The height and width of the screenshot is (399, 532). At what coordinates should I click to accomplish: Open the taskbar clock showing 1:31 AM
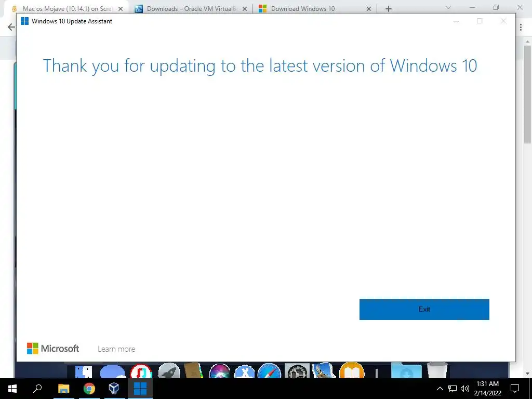(487, 389)
